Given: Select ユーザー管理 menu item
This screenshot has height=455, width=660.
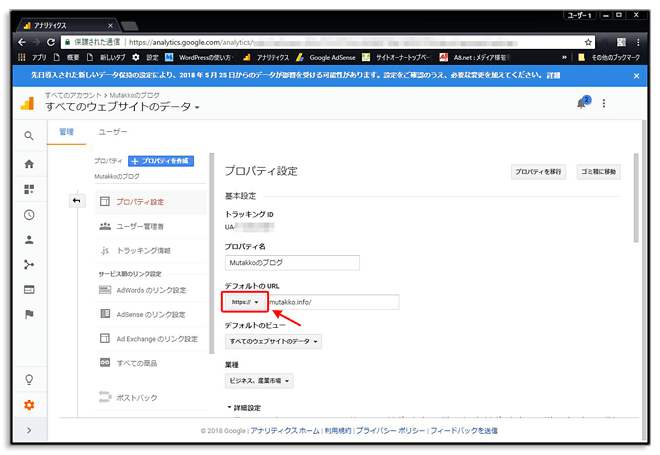Looking at the screenshot, I should [x=151, y=226].
